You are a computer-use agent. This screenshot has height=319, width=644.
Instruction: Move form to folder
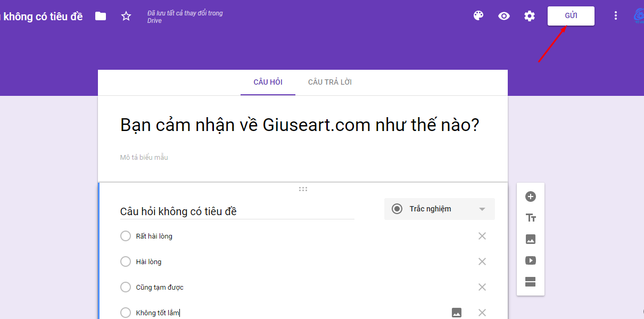[101, 16]
